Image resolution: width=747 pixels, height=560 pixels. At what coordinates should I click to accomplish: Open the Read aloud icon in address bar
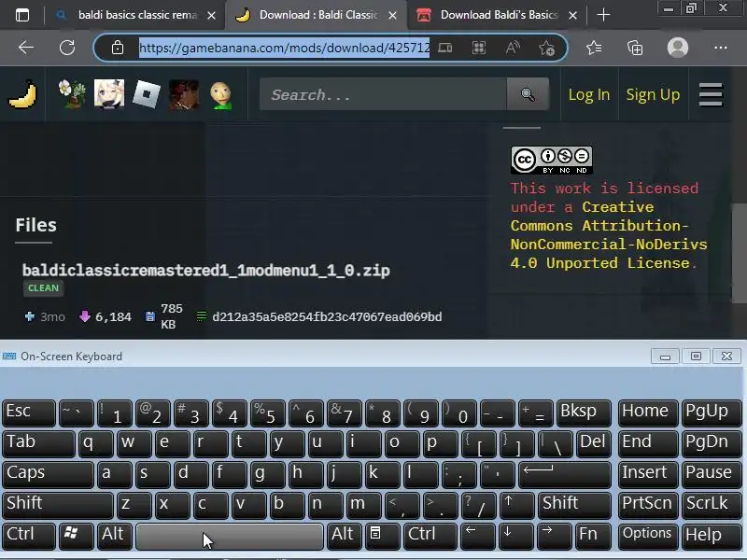click(513, 48)
